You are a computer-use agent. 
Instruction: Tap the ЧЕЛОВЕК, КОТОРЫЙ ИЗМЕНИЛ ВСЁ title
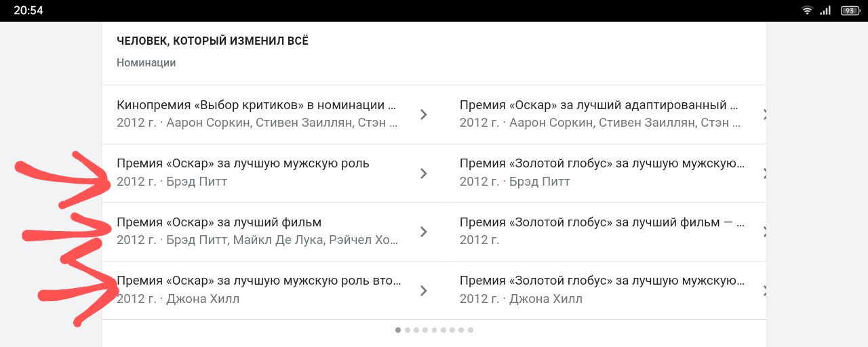212,41
